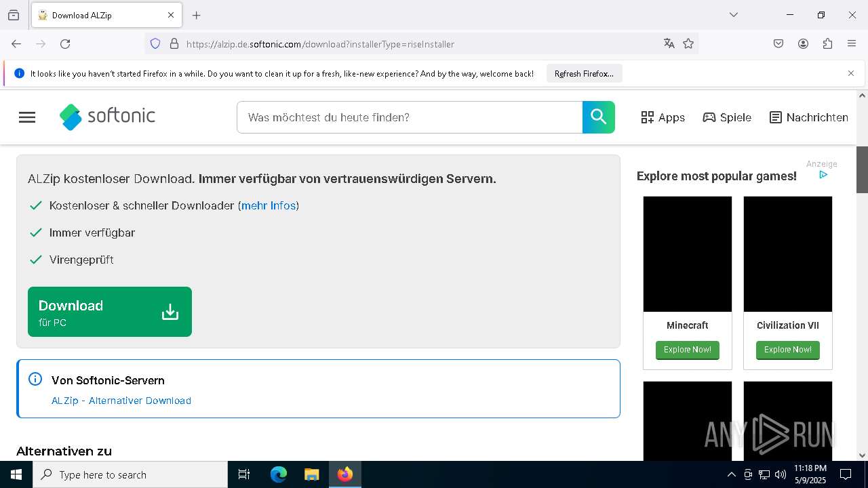Click the browser address bar URL

(320, 44)
